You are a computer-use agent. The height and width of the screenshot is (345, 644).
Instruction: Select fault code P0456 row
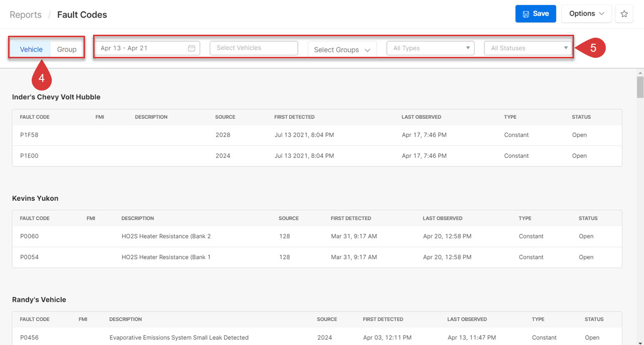coord(29,337)
